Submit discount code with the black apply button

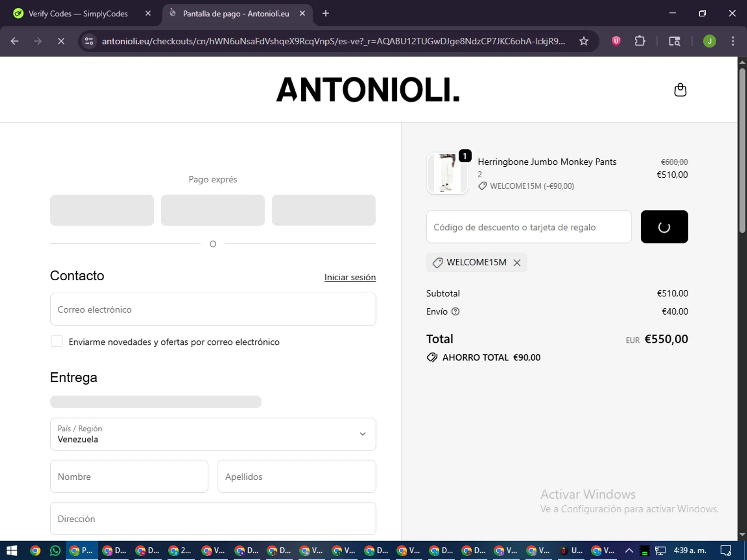pos(664,227)
